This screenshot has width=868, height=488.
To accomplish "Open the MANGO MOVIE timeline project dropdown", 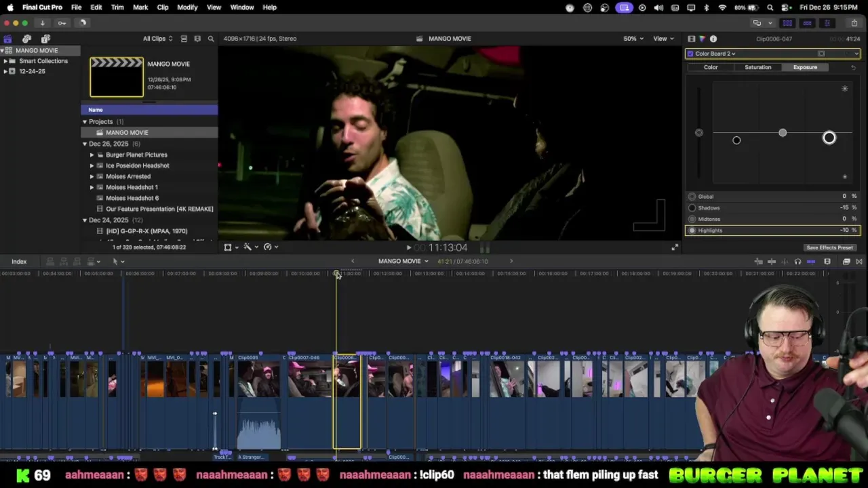I will pos(403,262).
